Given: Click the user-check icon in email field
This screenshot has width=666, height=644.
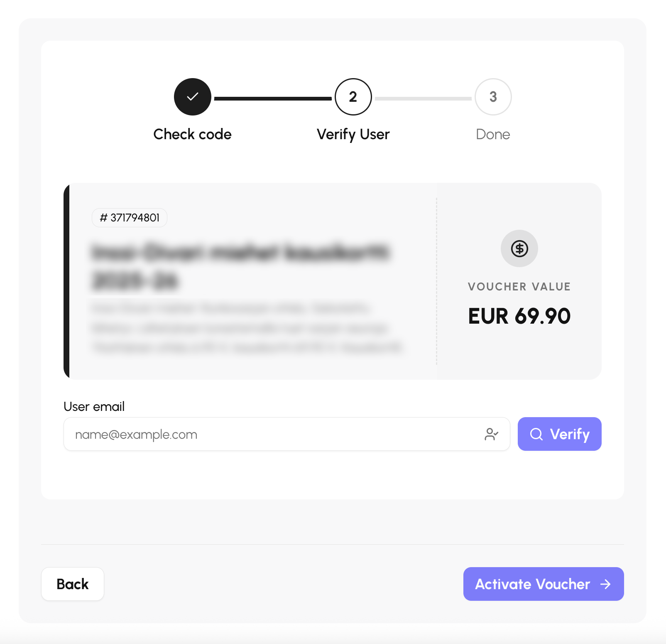Looking at the screenshot, I should click(492, 434).
